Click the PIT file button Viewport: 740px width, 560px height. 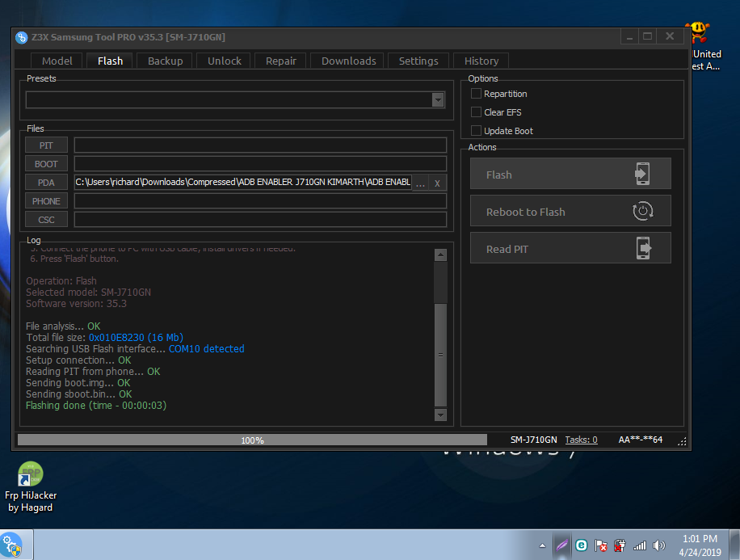46,145
